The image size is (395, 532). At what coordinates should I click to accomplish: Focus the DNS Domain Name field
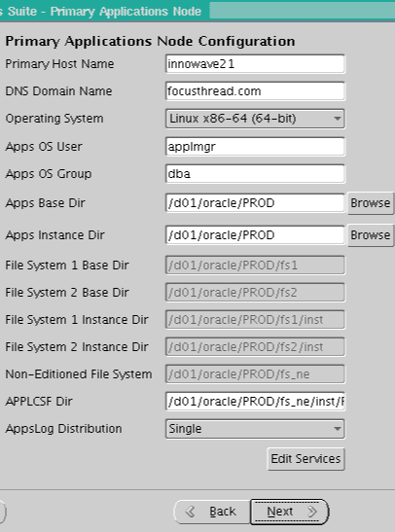coord(255,90)
